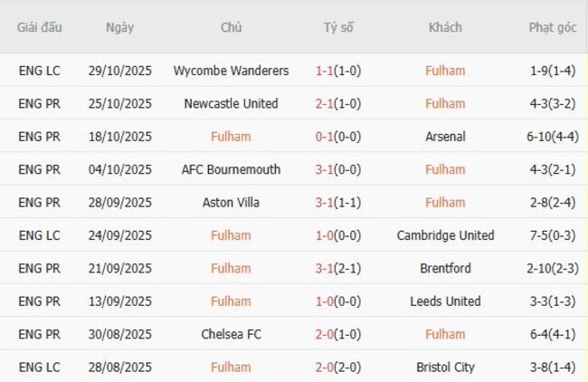The width and height of the screenshot is (588, 382).
Task: Click the 'Phạt góc' column header
Action: point(552,27)
